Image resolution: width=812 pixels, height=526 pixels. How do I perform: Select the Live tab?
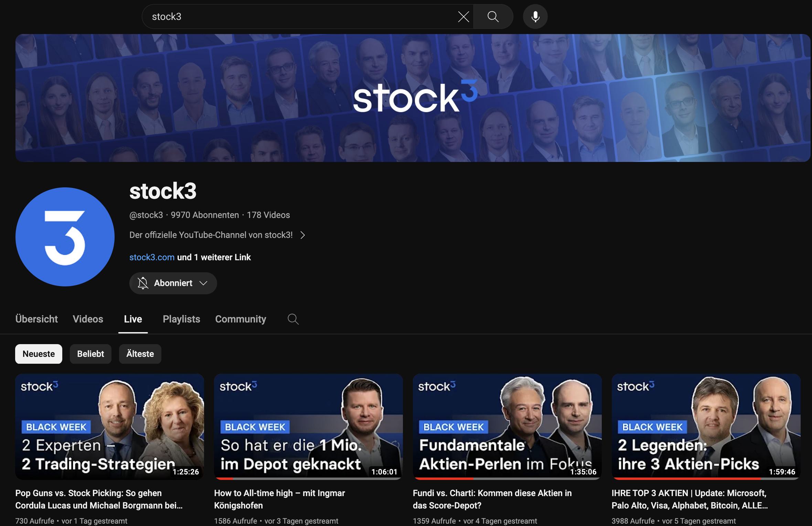(x=133, y=319)
